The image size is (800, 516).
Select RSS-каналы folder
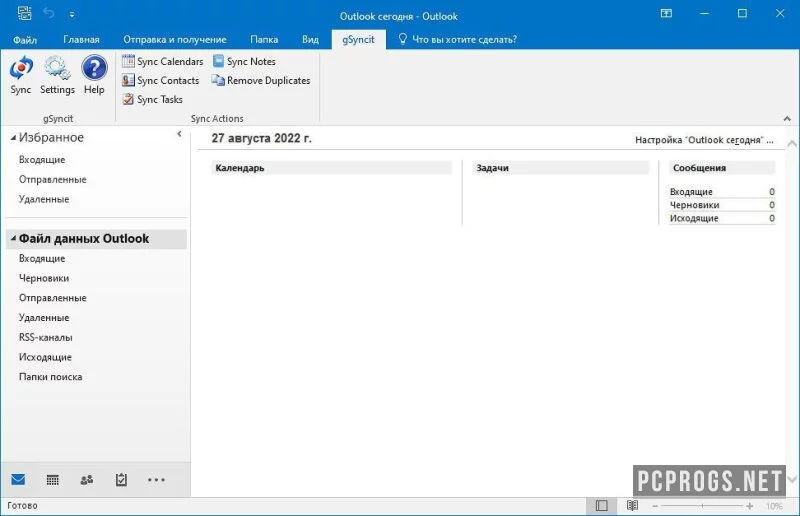point(45,338)
